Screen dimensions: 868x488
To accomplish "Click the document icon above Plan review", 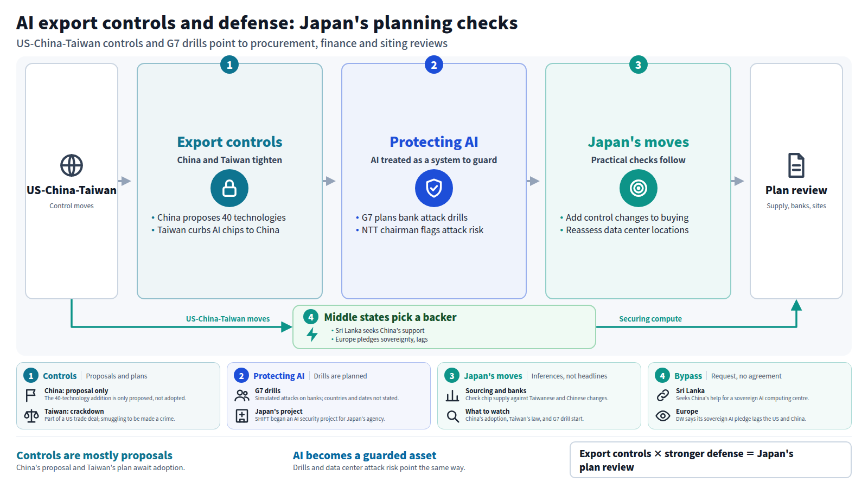I will coord(796,165).
